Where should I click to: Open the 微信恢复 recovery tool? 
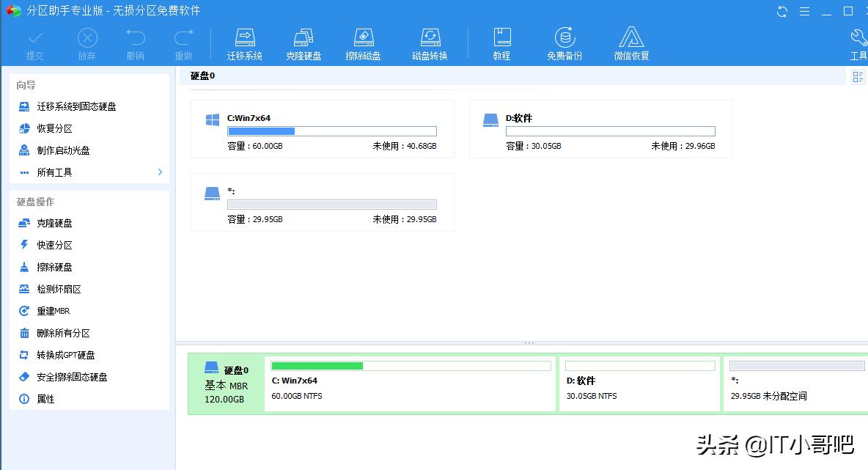pos(630,42)
